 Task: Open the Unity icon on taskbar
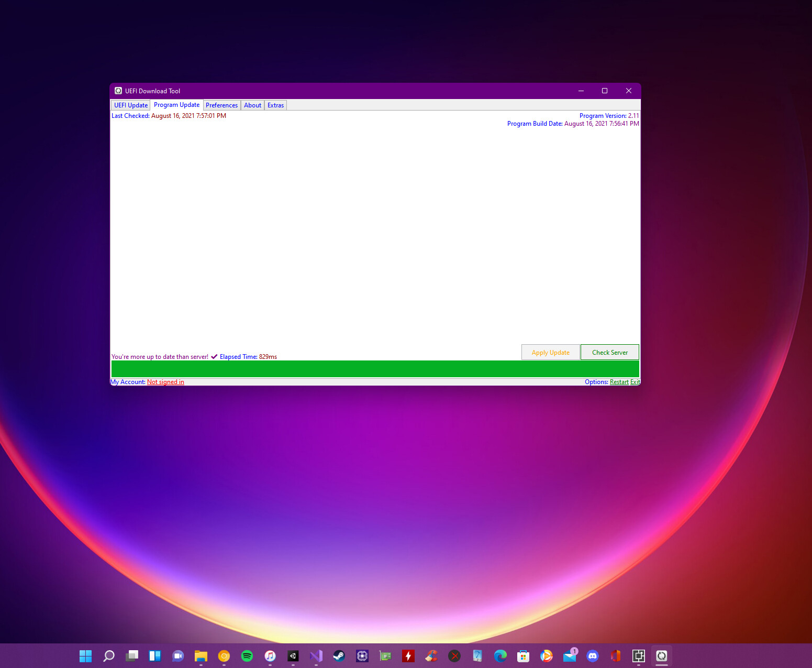tap(293, 656)
